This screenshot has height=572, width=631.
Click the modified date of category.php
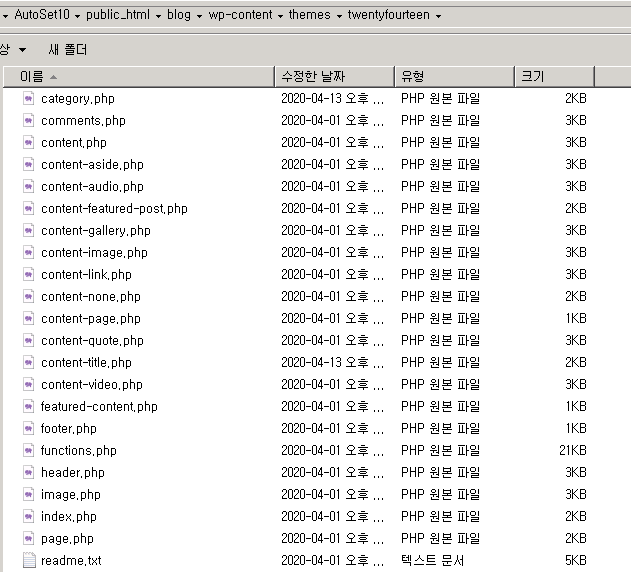[x=332, y=99]
